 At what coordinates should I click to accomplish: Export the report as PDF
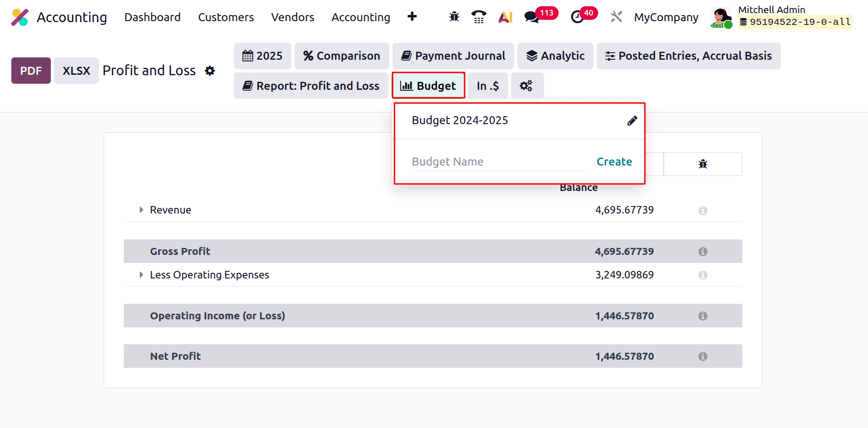tap(31, 71)
